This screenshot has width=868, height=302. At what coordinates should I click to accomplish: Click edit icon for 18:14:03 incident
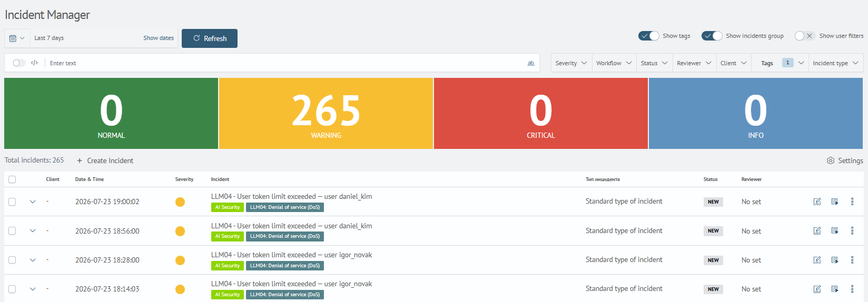817,289
